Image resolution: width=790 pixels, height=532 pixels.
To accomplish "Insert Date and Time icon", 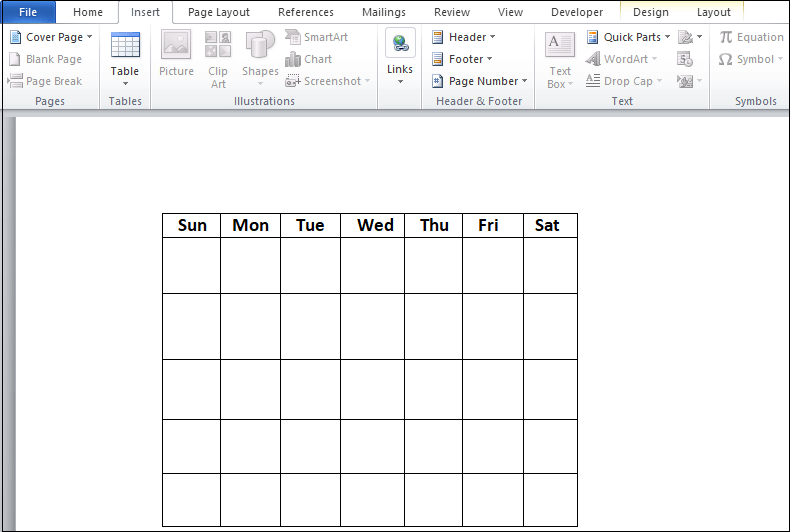I will 685,59.
